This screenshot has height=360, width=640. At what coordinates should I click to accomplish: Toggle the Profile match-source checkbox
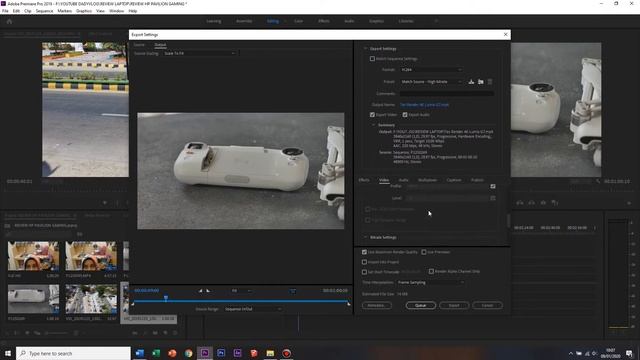coord(493,186)
